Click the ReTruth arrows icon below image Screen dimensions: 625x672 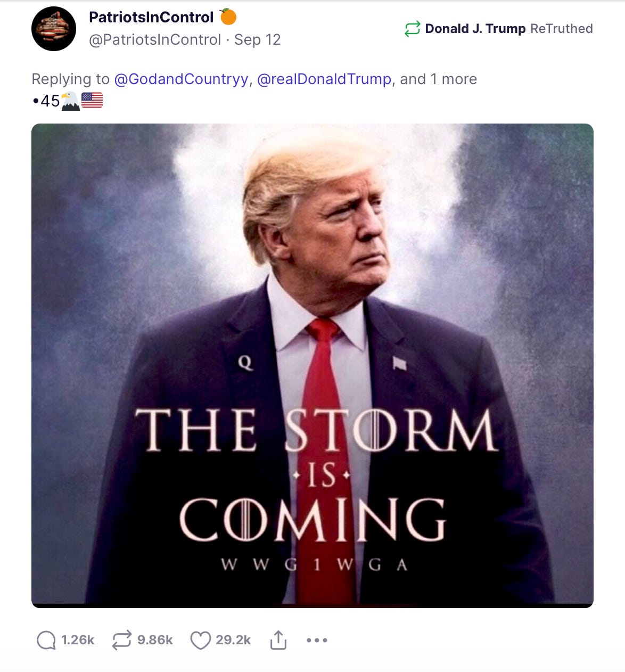(121, 640)
